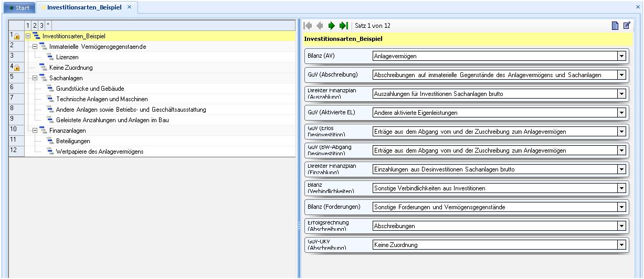Open GuV-UKV (Abschreibung) dropdown arrow
644x279 pixels.
(622, 245)
